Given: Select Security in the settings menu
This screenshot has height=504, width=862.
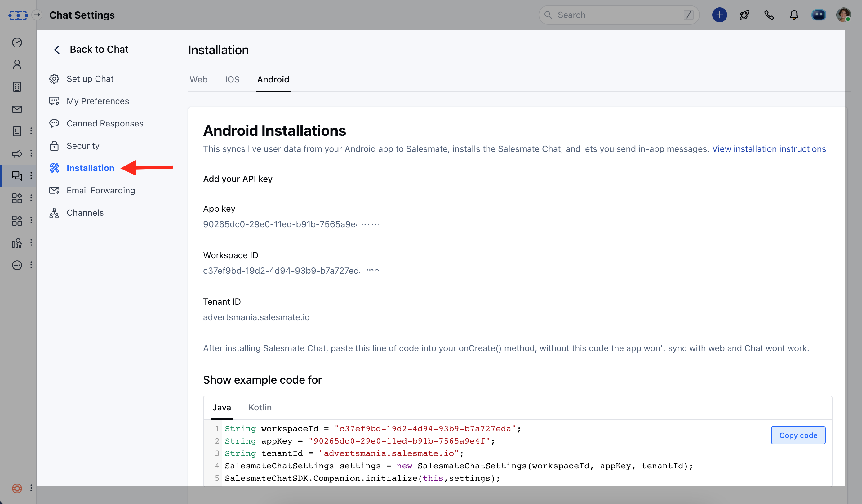Looking at the screenshot, I should [83, 145].
